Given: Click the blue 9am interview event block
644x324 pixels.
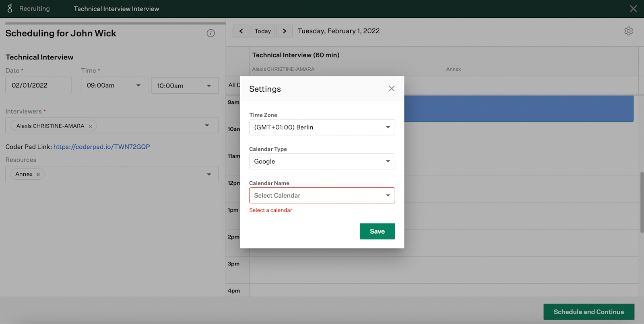Looking at the screenshot, I should pyautogui.click(x=518, y=109).
